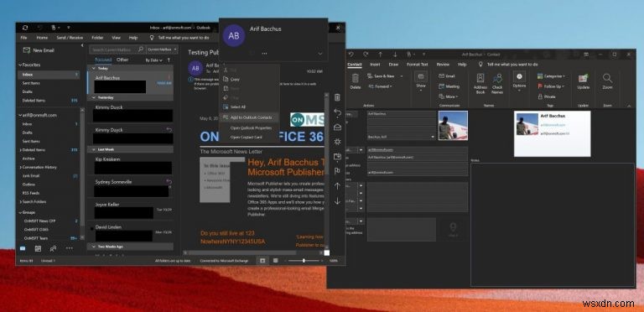Viewport: 644px width, 312px height.
Task: Open the Folder tab in Outlook
Action: [97, 38]
